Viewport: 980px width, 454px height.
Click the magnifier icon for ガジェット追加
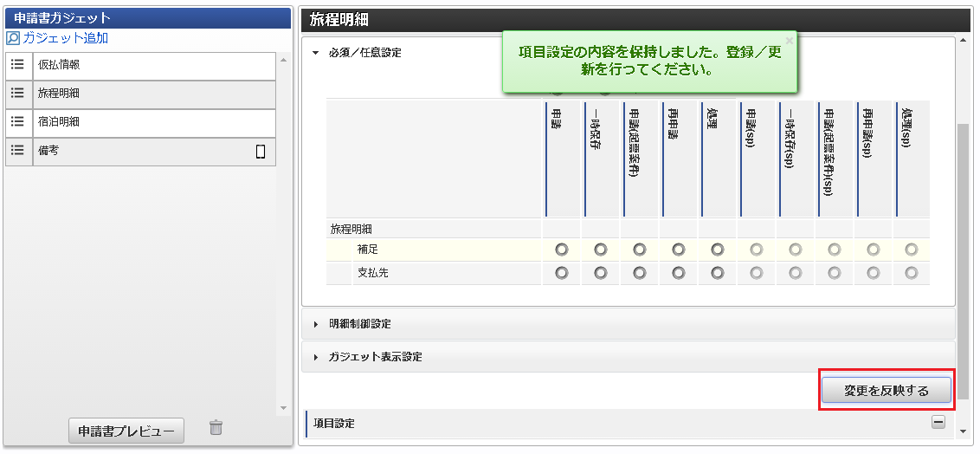(x=13, y=38)
